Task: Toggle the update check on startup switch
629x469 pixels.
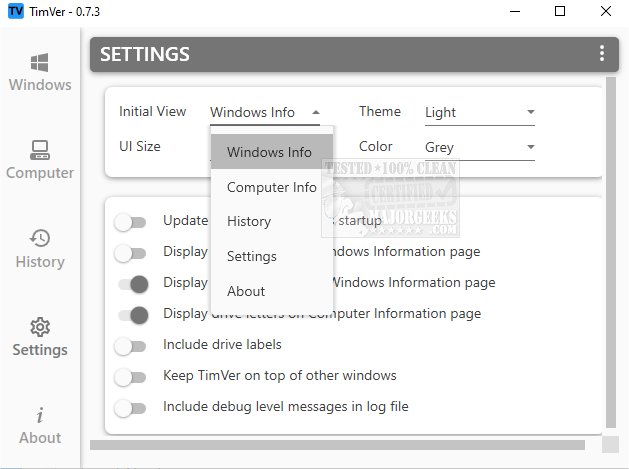Action: click(x=130, y=221)
